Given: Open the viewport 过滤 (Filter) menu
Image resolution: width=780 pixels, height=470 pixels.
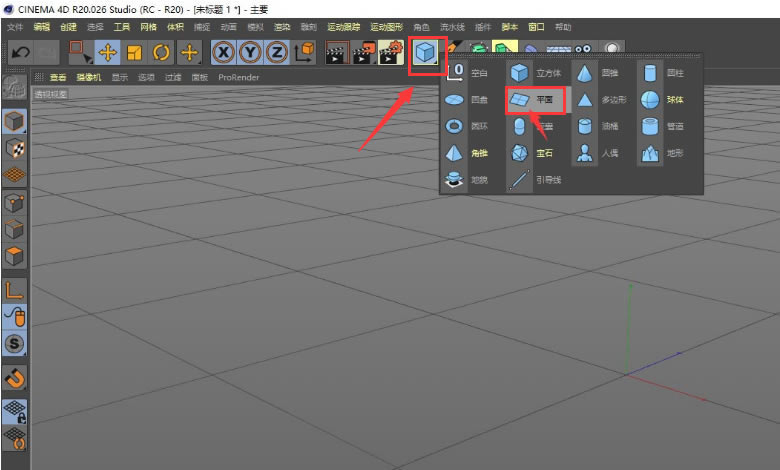Looking at the screenshot, I should pos(173,77).
